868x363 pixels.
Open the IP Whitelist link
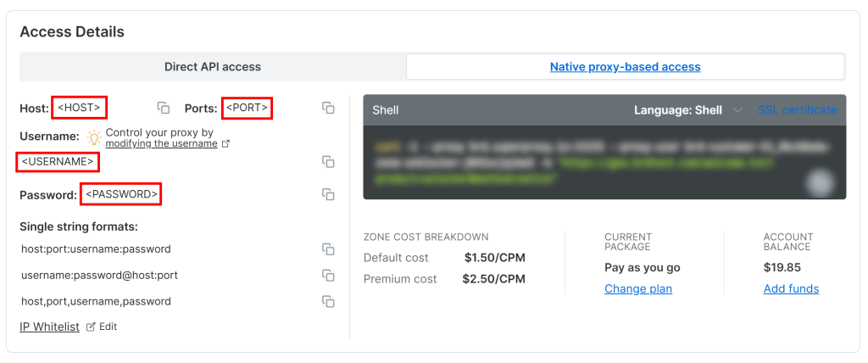pos(49,327)
